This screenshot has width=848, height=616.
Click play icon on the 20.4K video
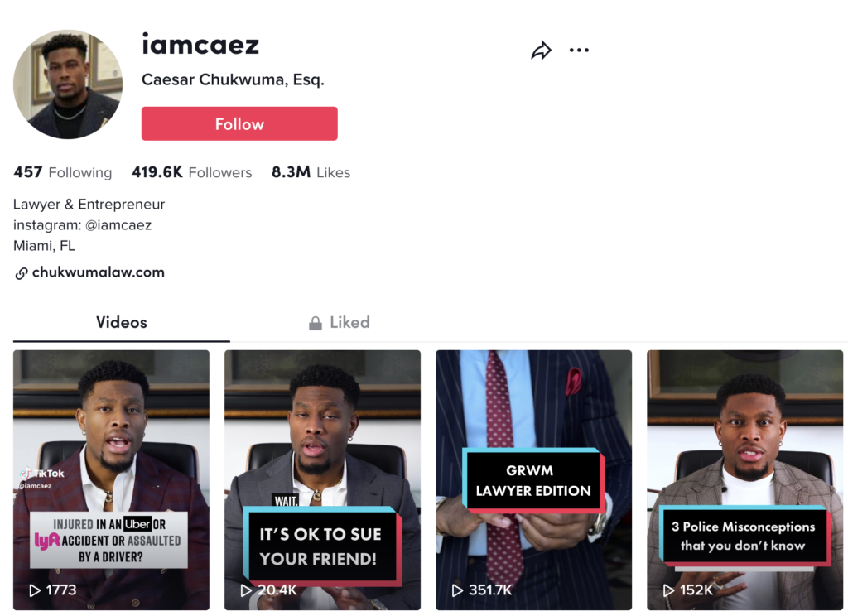click(x=246, y=590)
